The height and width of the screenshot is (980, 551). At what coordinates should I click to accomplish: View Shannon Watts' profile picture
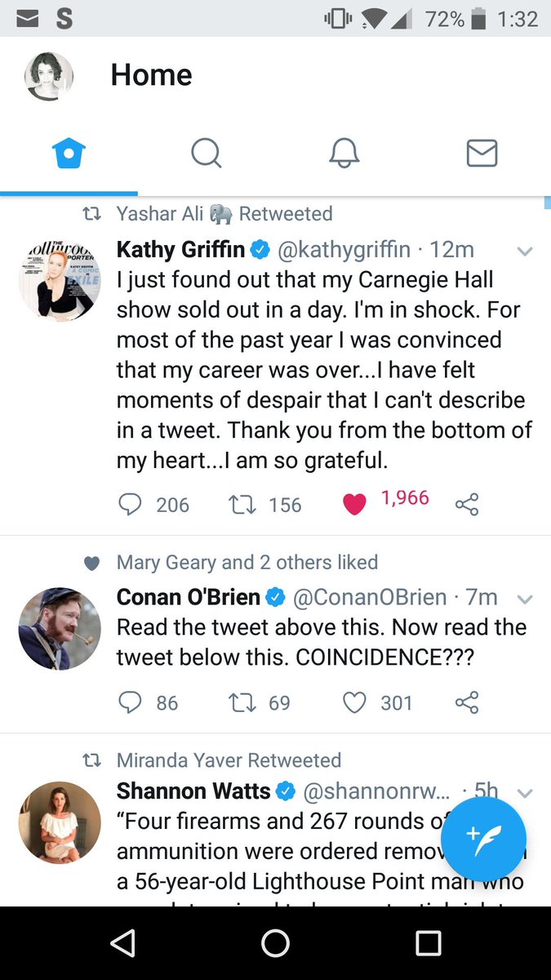tap(60, 822)
